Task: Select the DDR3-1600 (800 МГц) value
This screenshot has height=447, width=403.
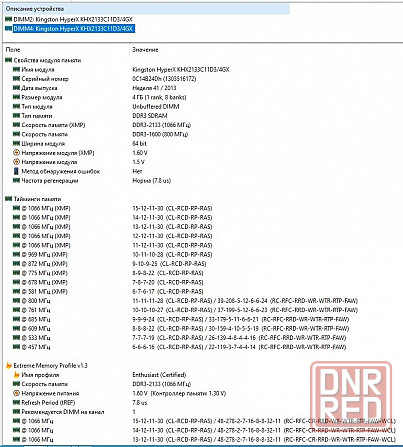Action: pyautogui.click(x=160, y=134)
